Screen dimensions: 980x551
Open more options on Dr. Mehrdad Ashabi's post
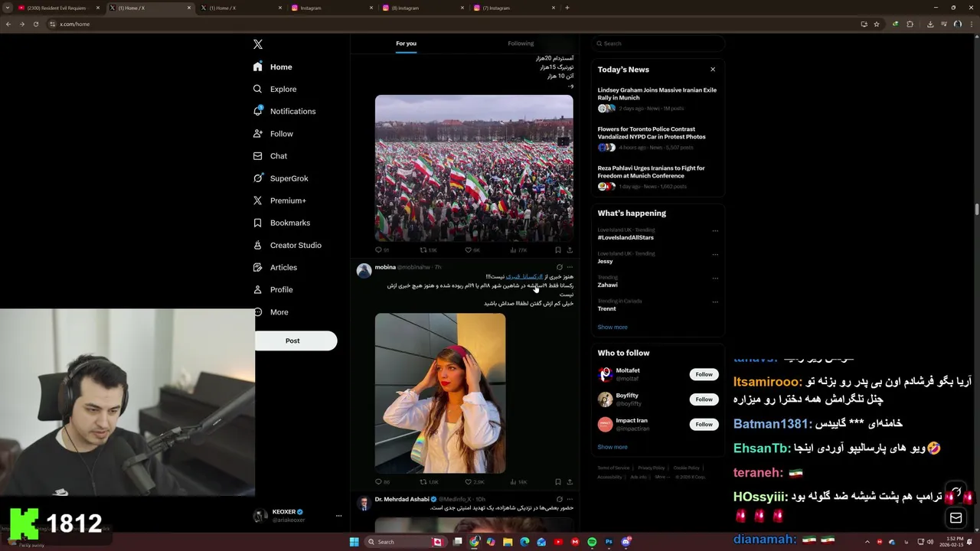pos(570,499)
